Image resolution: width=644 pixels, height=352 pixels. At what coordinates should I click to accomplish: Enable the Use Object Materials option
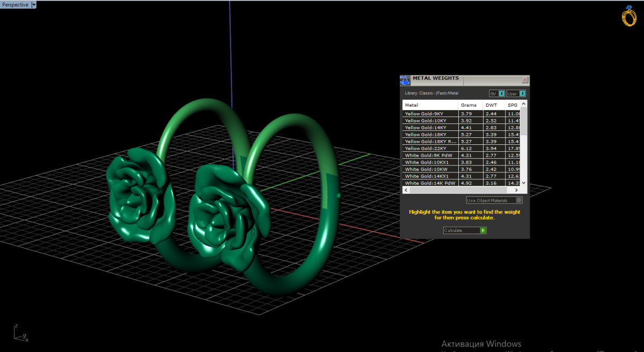tap(494, 200)
